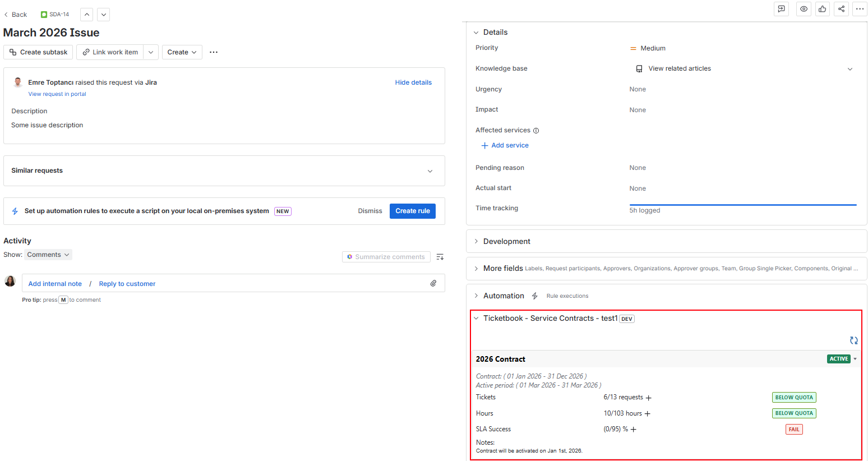
Task: Open View request in portal link
Action: click(x=57, y=94)
